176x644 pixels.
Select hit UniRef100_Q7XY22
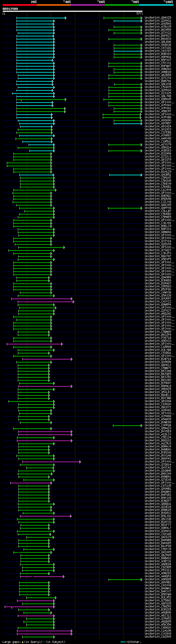click(158, 33)
